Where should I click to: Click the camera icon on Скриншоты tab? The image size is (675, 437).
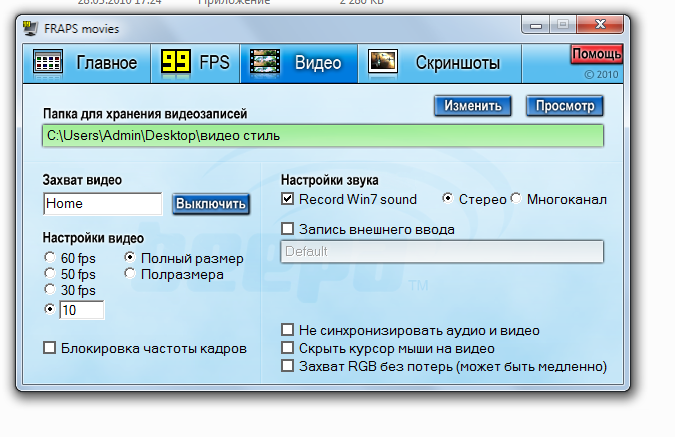coord(383,63)
